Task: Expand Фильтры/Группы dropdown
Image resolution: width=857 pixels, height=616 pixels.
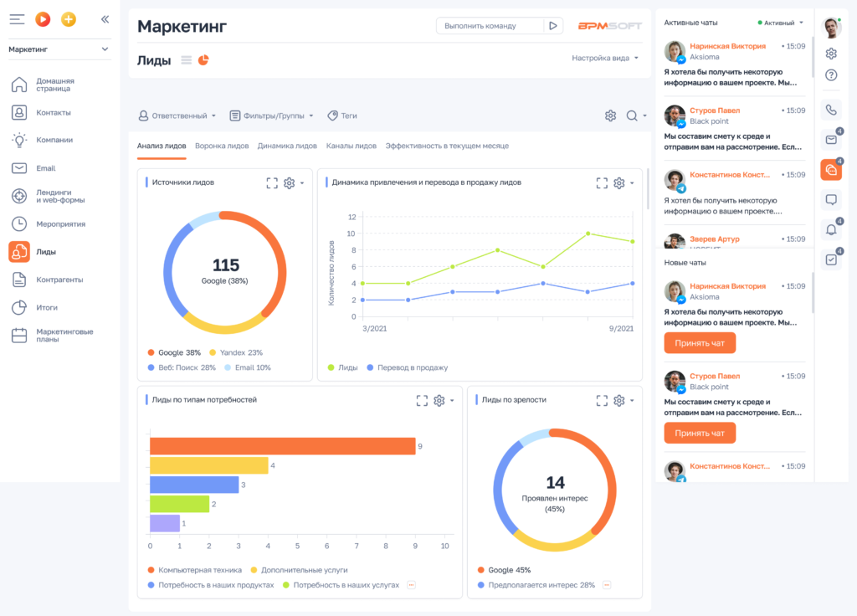Action: 271,116
